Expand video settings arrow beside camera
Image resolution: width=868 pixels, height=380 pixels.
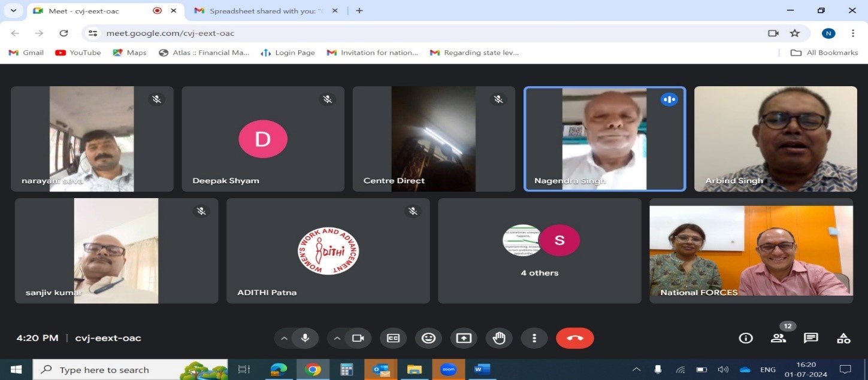[337, 338]
